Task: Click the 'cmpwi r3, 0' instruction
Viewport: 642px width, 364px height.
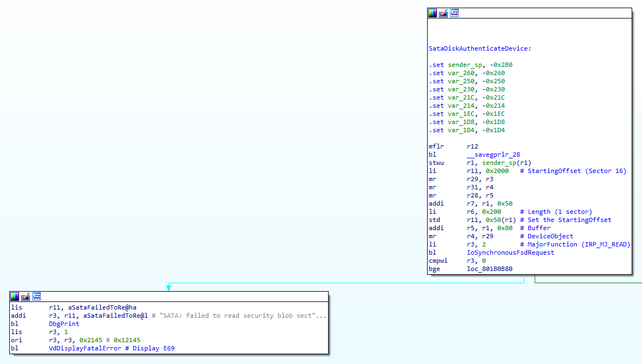Action: [x=458, y=261]
